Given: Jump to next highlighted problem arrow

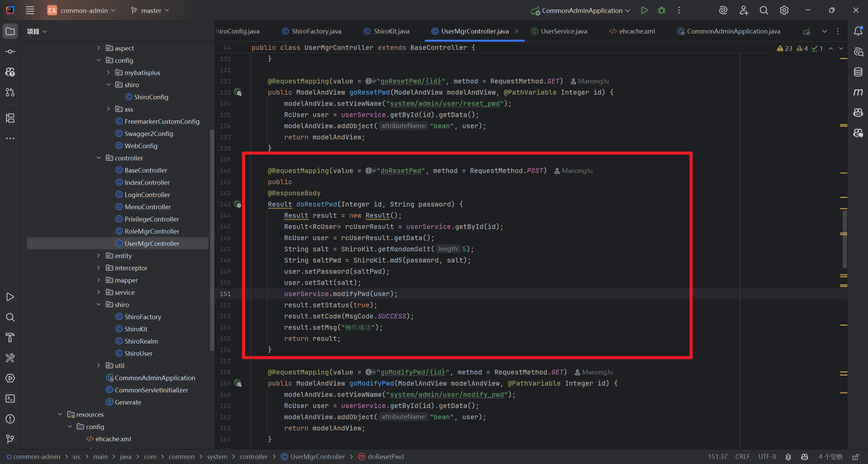Looking at the screenshot, I should click(x=841, y=49).
